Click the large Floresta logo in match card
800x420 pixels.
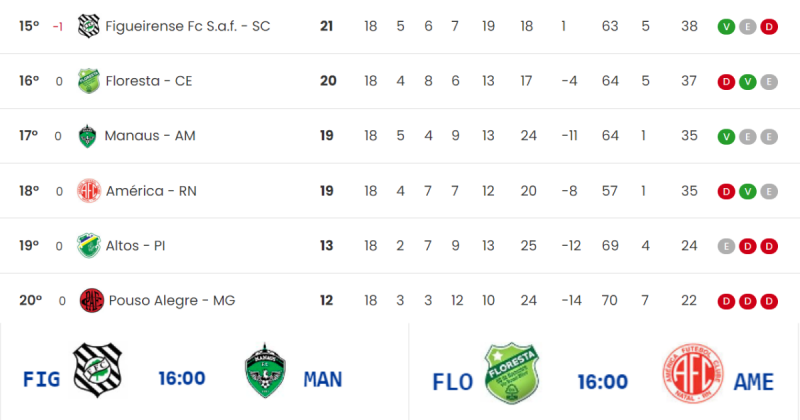click(x=512, y=373)
